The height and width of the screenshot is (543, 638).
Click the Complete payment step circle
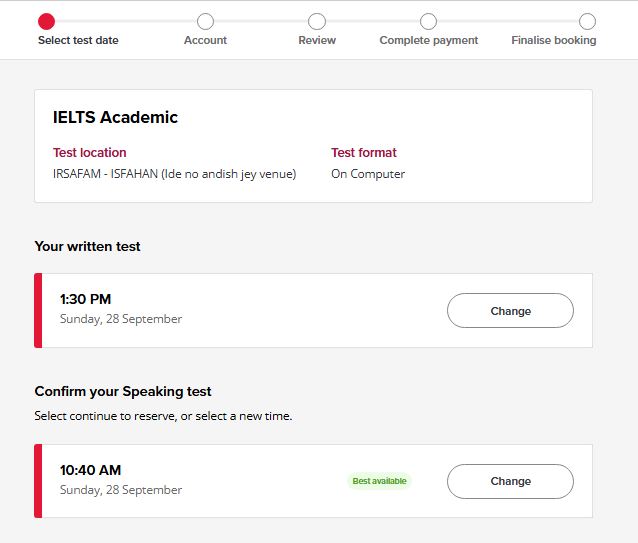coord(428,21)
